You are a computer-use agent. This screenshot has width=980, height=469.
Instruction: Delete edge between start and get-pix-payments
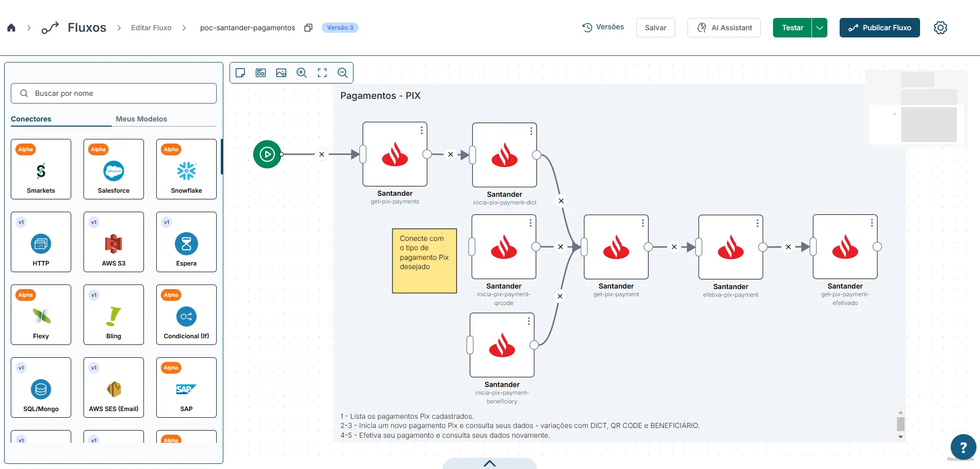coord(321,154)
